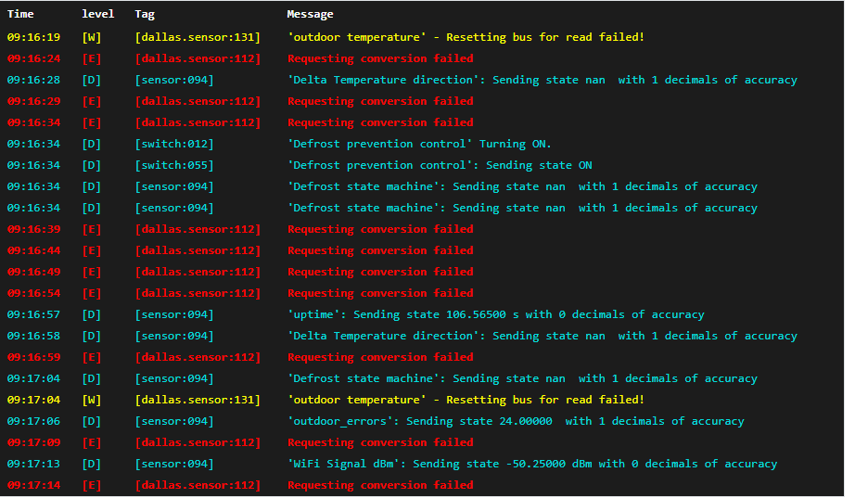Screen dimensions: 868x498
Task: Select the 09:17:06 log entry timestamp
Action: (33, 421)
